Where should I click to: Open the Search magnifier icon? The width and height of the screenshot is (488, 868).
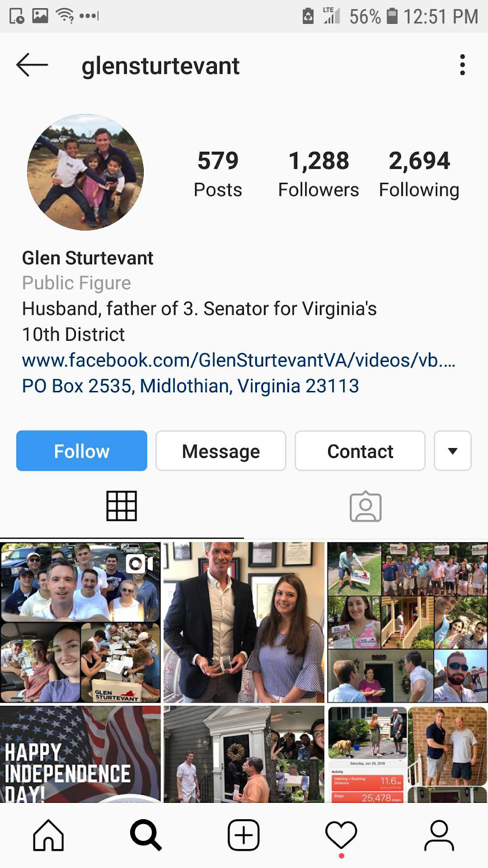146,835
